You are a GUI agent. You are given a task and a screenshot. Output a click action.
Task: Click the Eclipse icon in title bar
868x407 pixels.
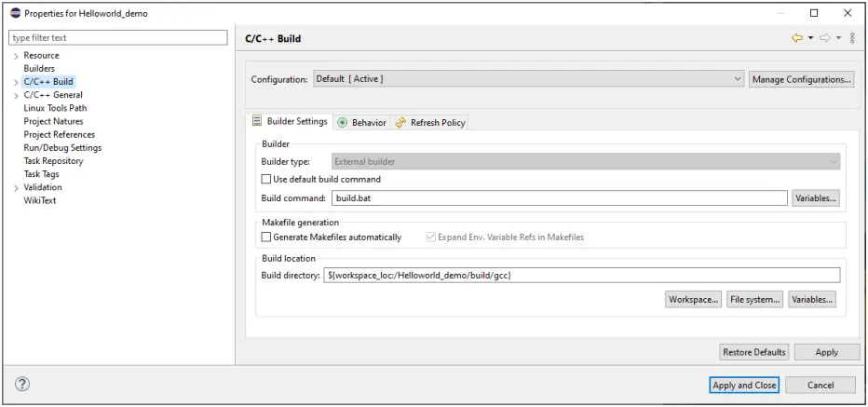(16, 13)
